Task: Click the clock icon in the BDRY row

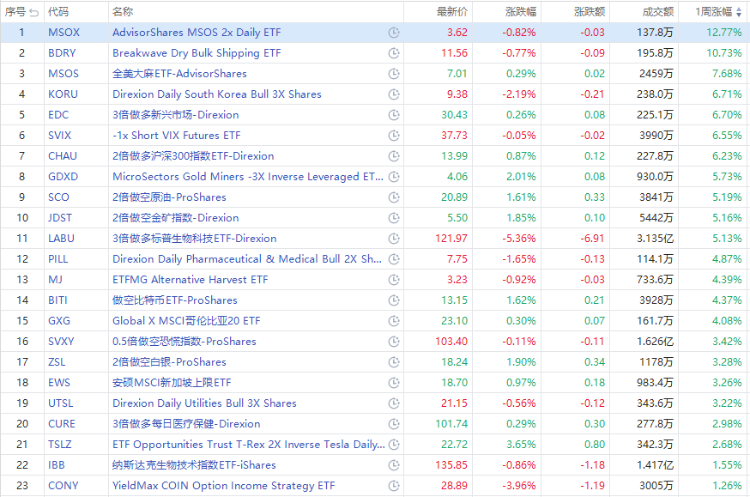Action: tap(394, 53)
